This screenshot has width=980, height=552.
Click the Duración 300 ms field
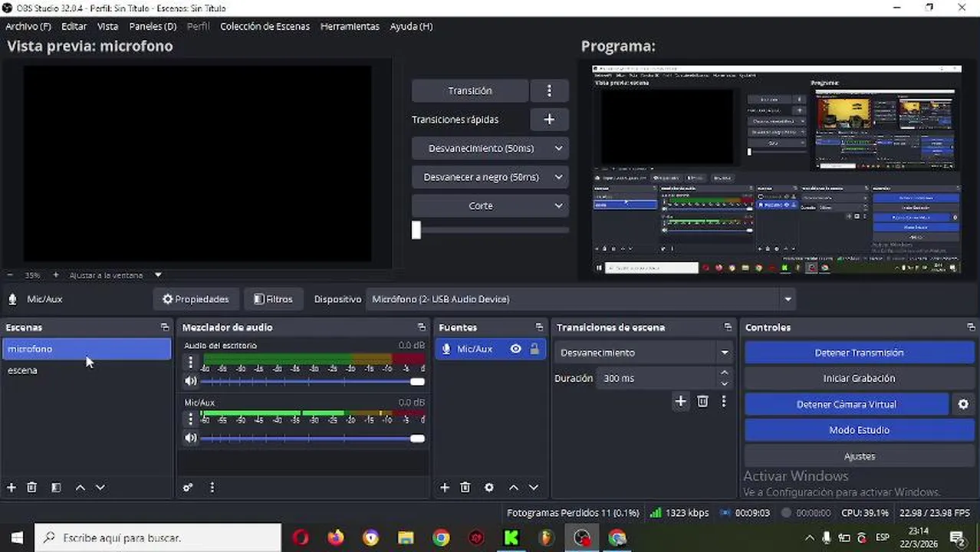[x=658, y=378]
